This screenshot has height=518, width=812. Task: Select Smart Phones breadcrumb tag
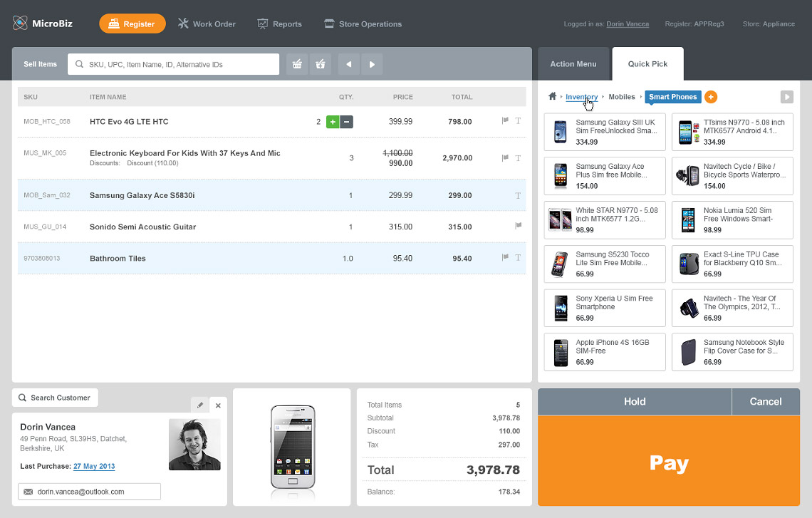(x=672, y=97)
